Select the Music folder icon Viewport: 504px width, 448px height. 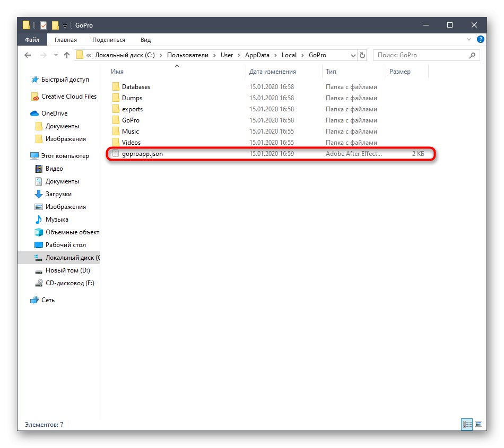click(x=116, y=131)
